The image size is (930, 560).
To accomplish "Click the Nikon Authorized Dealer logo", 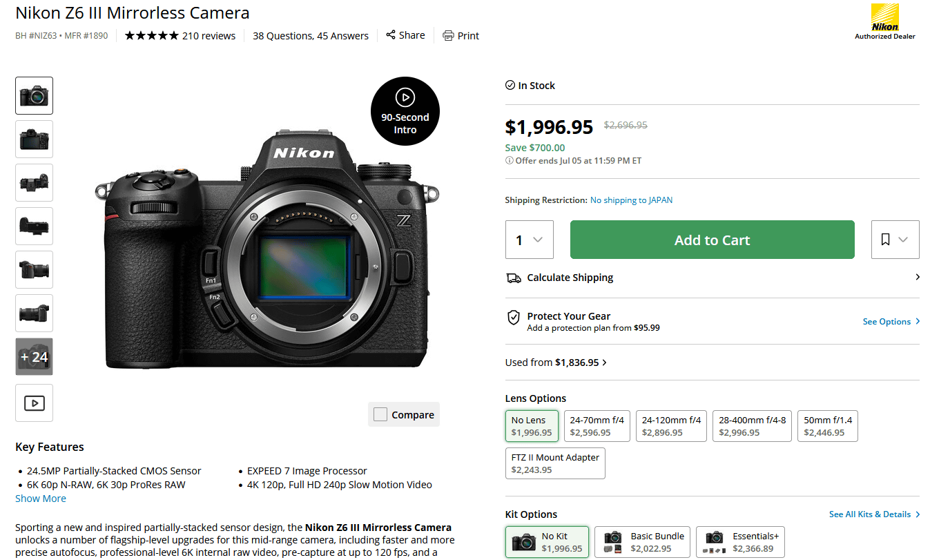I will coord(884,22).
